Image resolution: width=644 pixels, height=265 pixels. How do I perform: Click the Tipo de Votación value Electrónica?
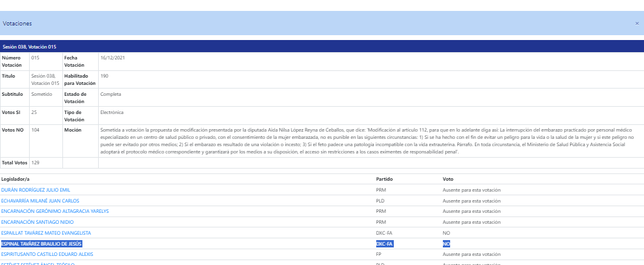[x=111, y=112]
